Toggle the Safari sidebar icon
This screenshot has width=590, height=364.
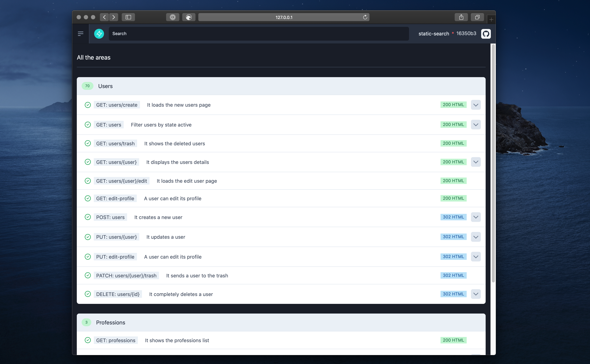tap(128, 17)
